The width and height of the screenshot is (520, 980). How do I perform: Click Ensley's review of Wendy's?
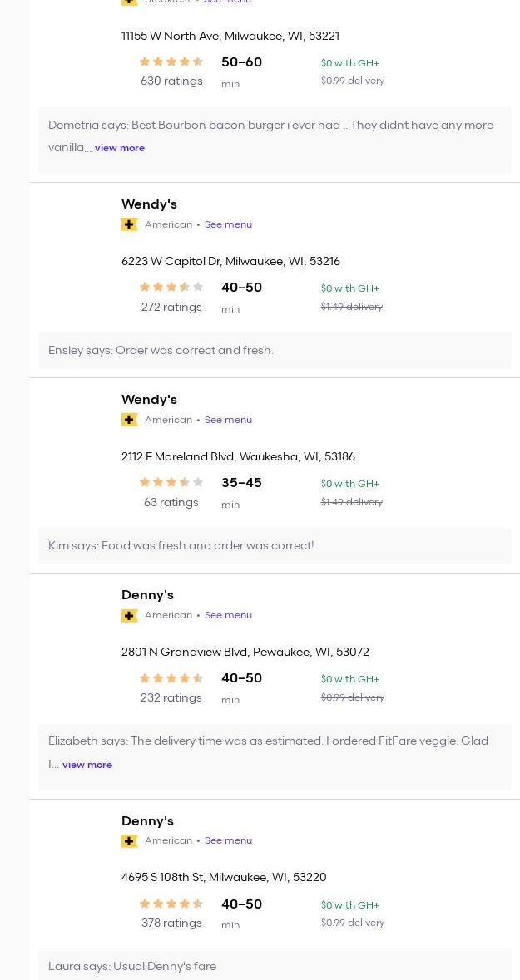pos(161,350)
